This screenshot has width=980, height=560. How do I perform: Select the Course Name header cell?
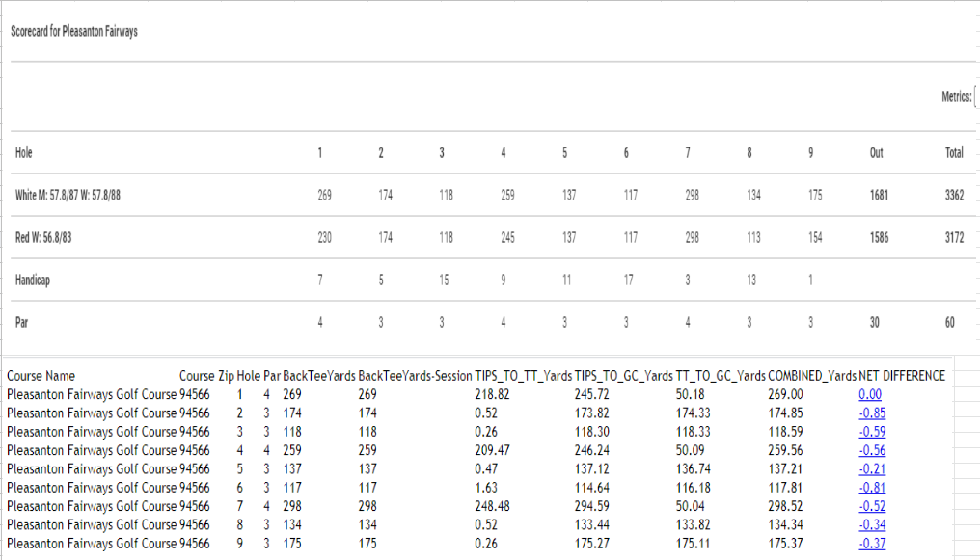[x=41, y=376]
